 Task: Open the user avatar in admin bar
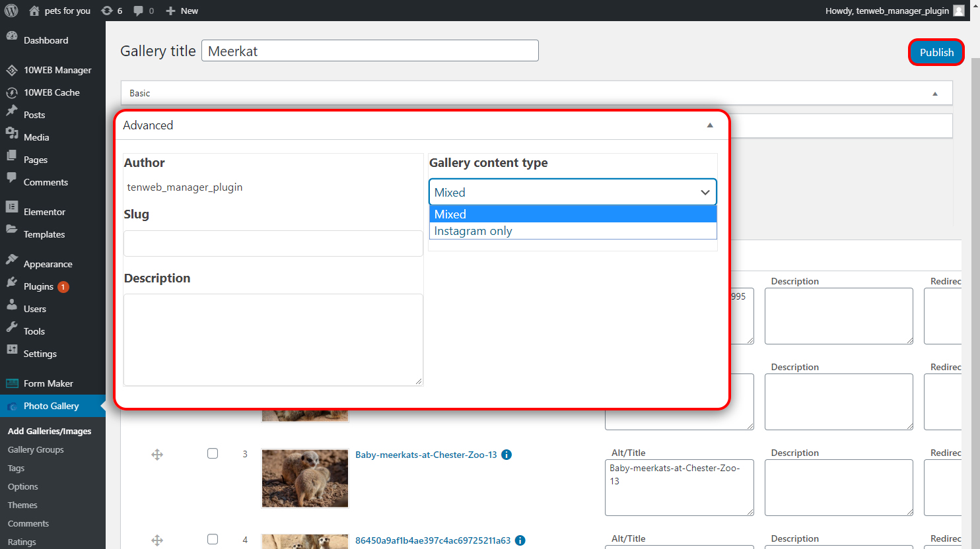(959, 11)
